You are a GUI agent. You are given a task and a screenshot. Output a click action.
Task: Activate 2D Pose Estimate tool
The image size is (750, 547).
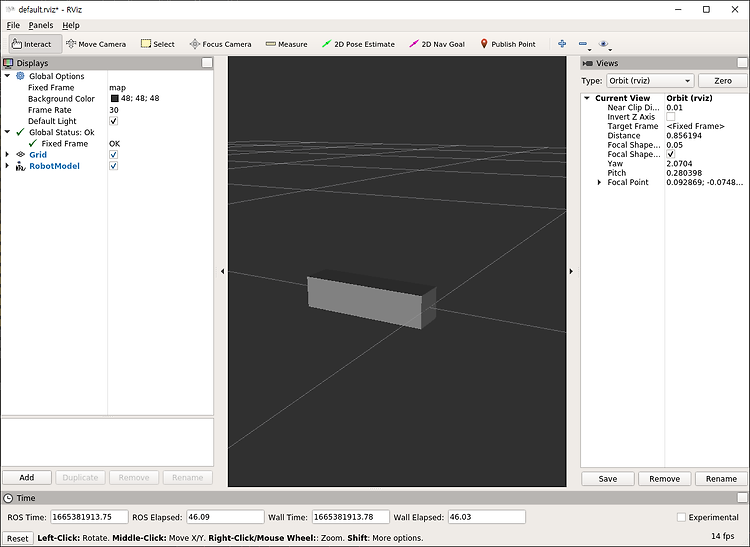[358, 44]
